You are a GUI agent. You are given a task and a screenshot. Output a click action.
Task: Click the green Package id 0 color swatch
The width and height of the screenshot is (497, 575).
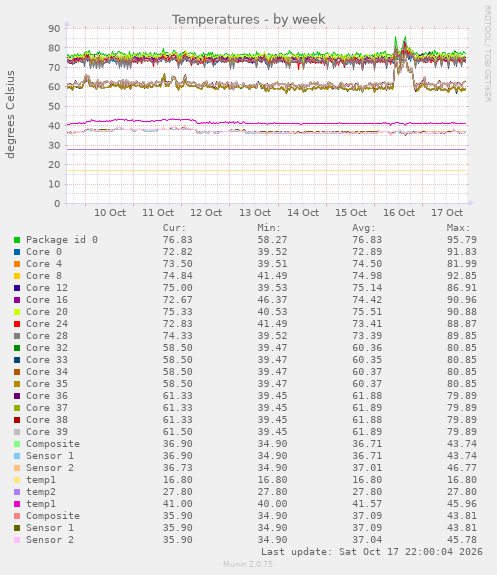click(x=17, y=240)
